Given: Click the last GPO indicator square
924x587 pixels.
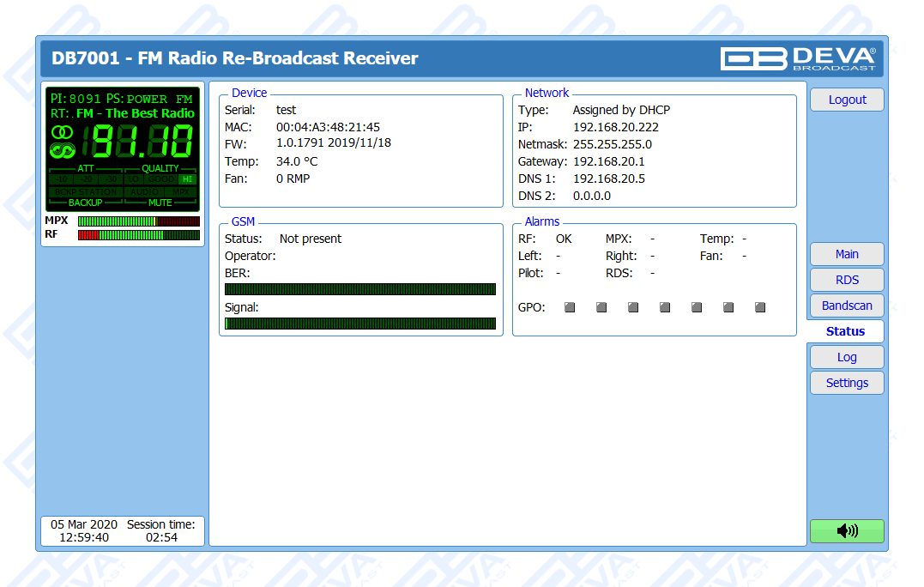Looking at the screenshot, I should 760,307.
